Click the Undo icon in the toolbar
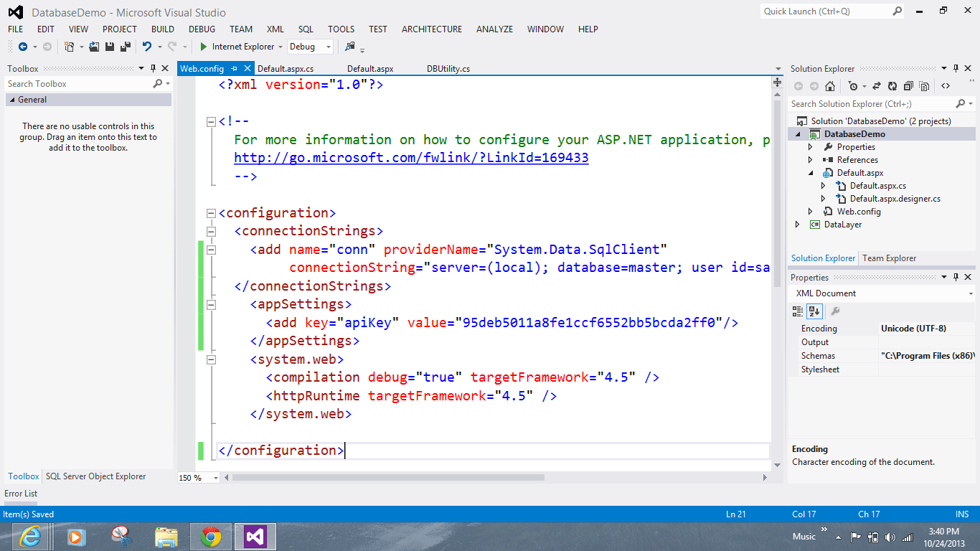 click(x=146, y=47)
